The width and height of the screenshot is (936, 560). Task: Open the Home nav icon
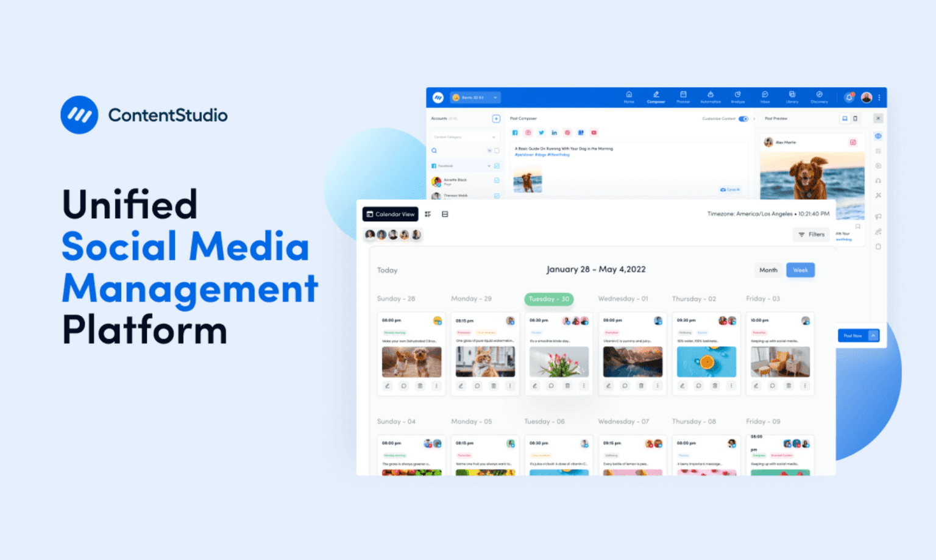(x=629, y=97)
